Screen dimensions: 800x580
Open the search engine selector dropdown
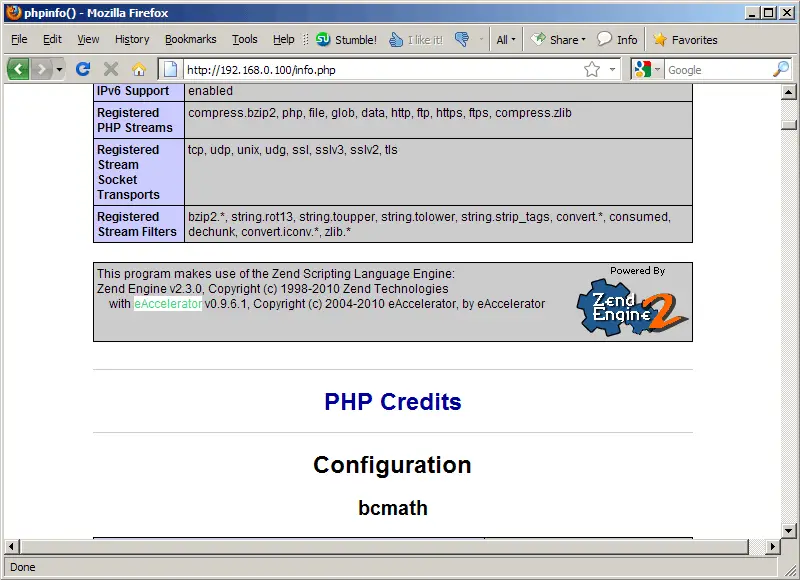pos(658,69)
